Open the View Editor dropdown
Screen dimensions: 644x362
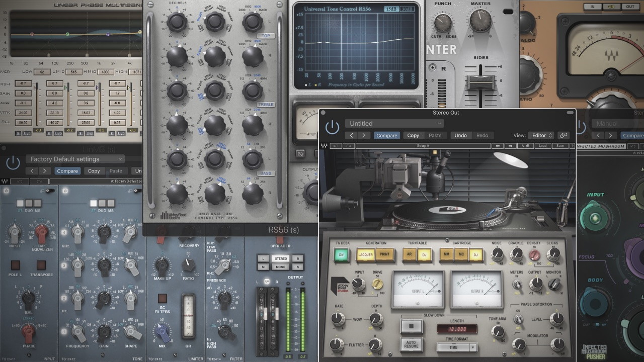[541, 135]
